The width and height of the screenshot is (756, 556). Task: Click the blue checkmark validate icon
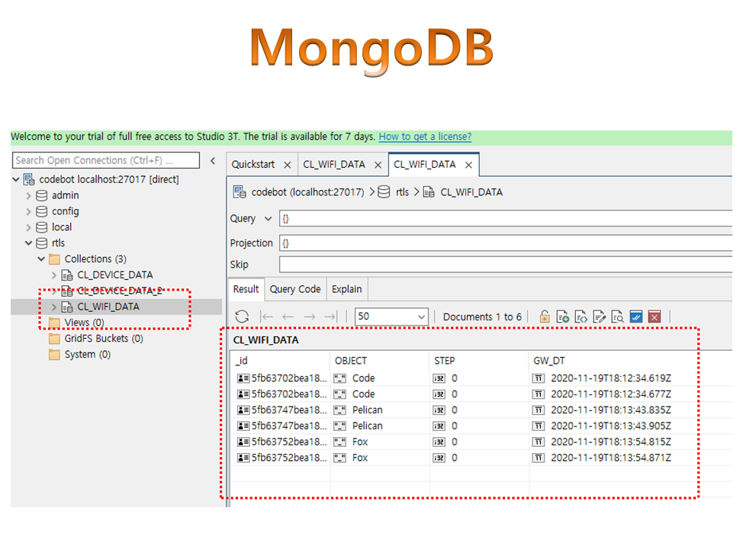coord(636,317)
